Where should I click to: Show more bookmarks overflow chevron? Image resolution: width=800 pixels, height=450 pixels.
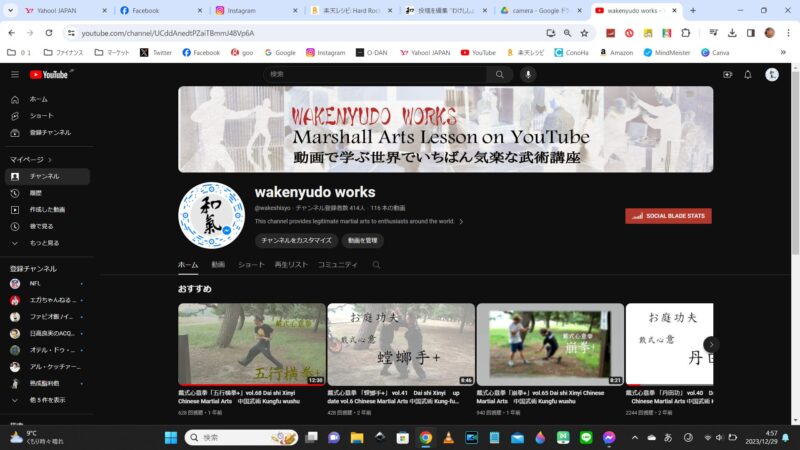tap(783, 52)
